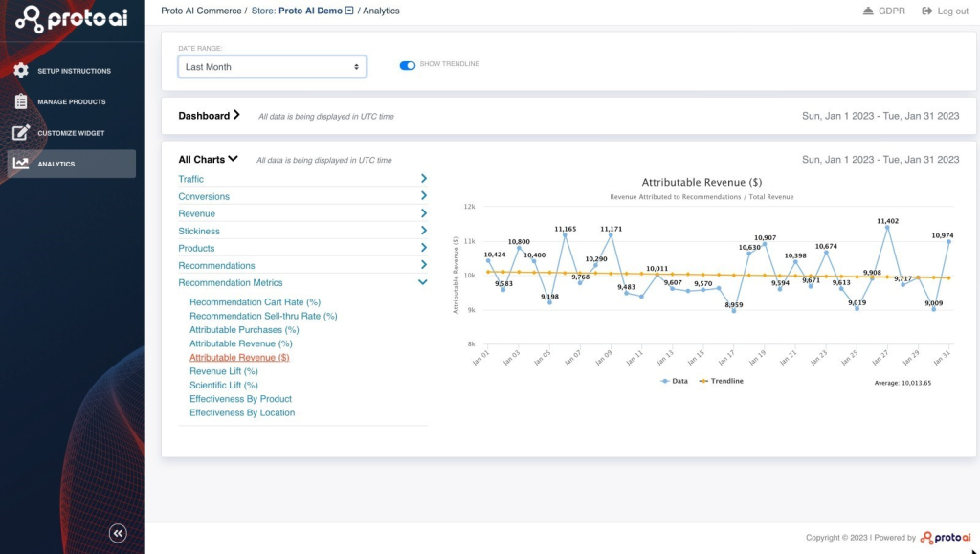Click the 8,959 data point on the chart

734,310
